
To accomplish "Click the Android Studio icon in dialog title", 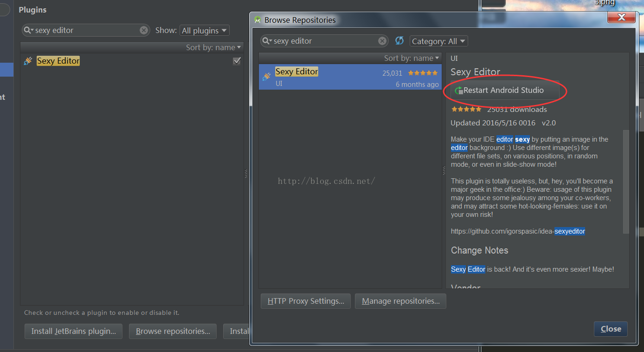I will [x=258, y=20].
